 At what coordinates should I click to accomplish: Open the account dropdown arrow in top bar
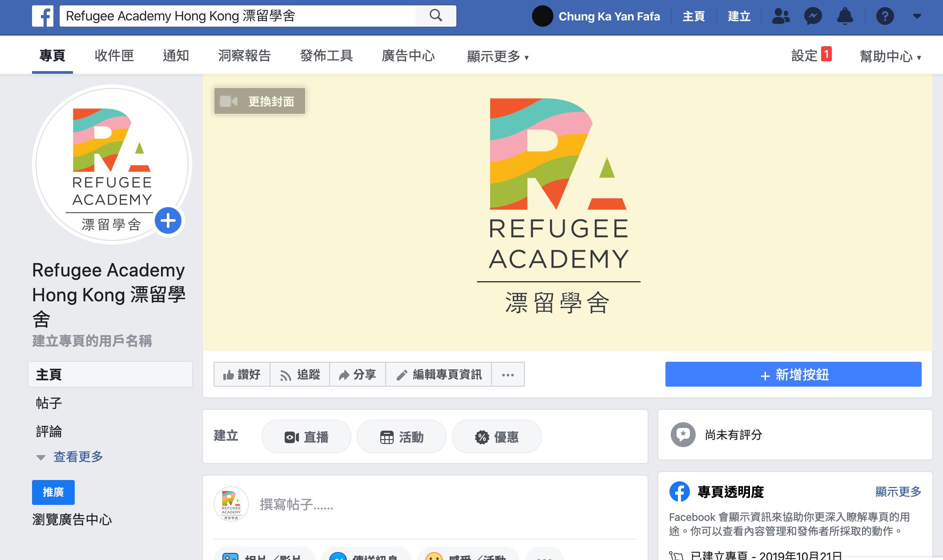917,16
